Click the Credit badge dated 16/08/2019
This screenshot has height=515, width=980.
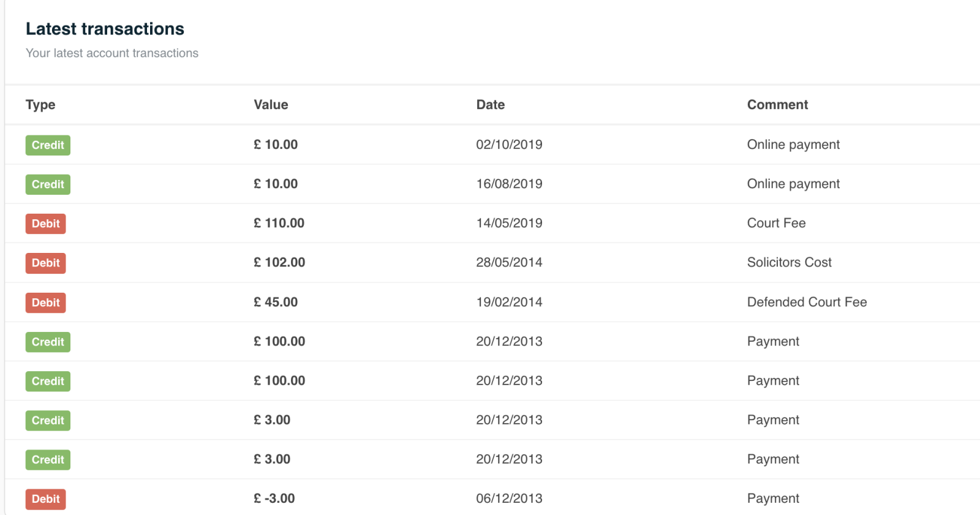(x=48, y=184)
